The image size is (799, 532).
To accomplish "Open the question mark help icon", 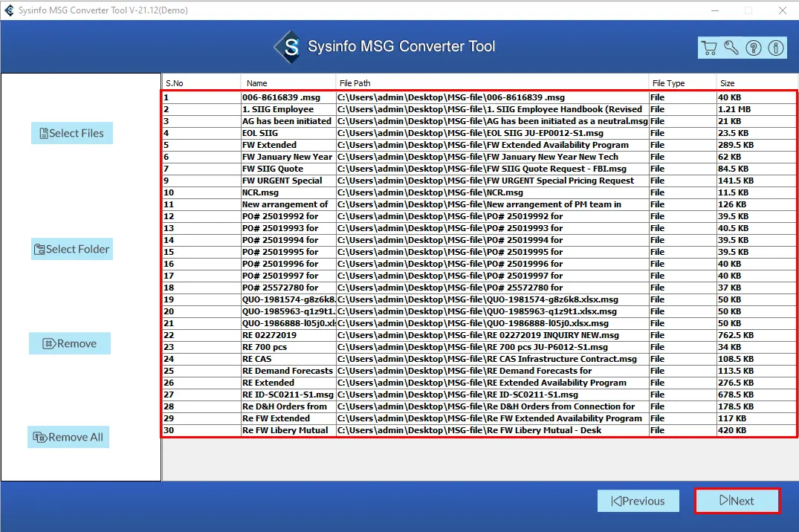I will point(754,48).
